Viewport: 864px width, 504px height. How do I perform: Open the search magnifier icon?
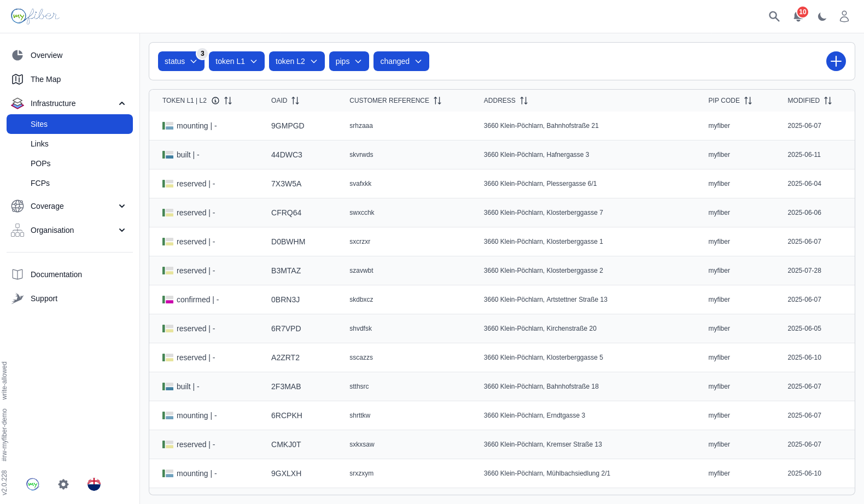(x=774, y=16)
